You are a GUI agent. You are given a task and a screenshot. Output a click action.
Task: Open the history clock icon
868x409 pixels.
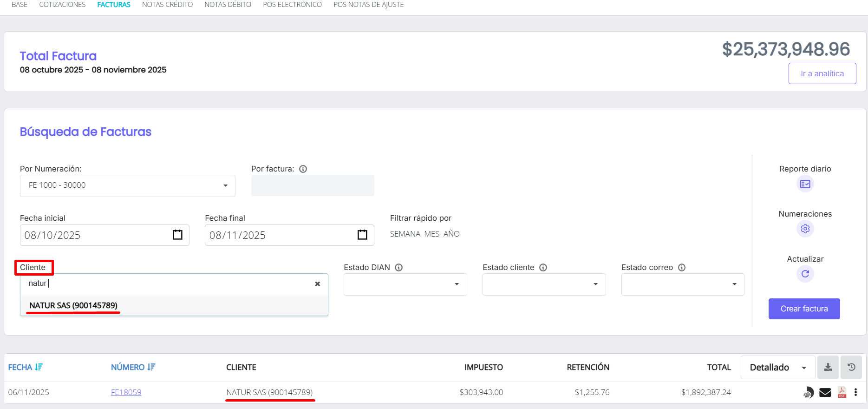point(851,367)
